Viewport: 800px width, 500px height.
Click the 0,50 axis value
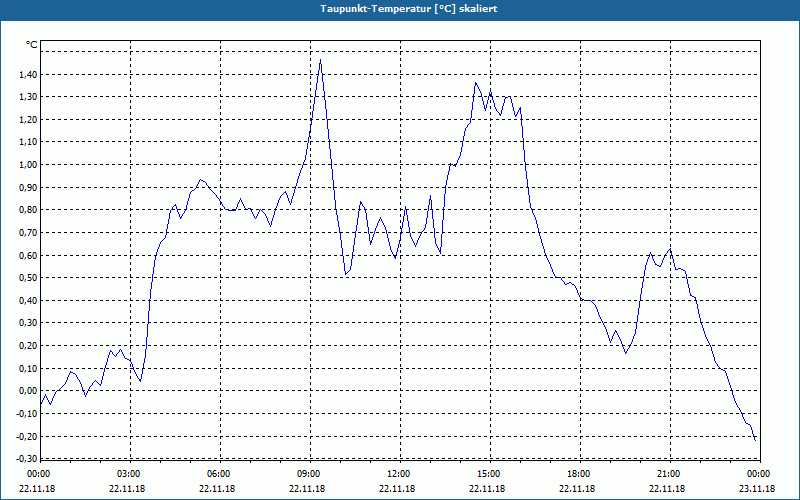(28, 278)
